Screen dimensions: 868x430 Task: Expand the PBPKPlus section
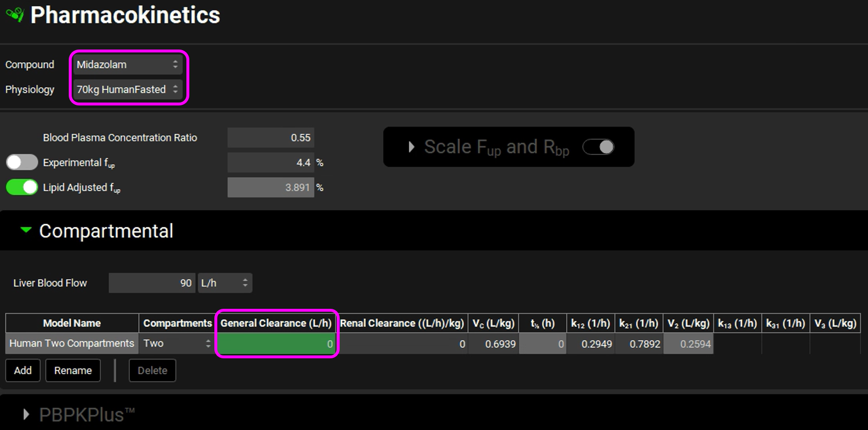26,414
